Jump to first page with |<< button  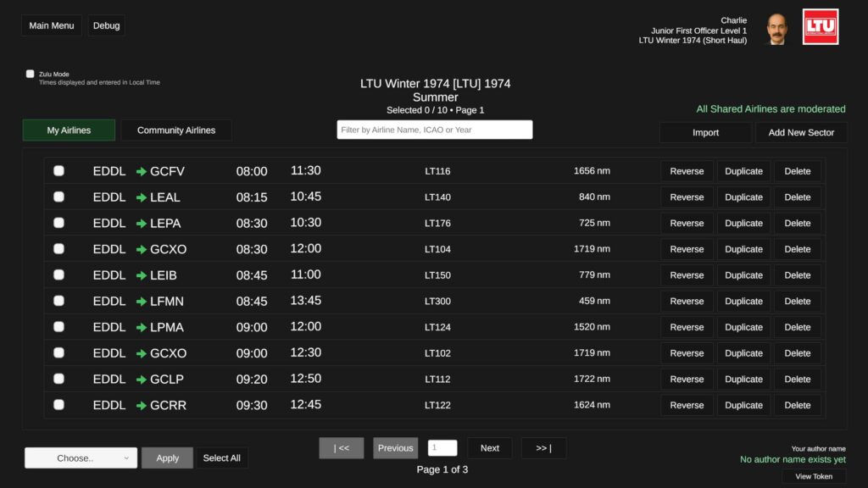tap(342, 448)
